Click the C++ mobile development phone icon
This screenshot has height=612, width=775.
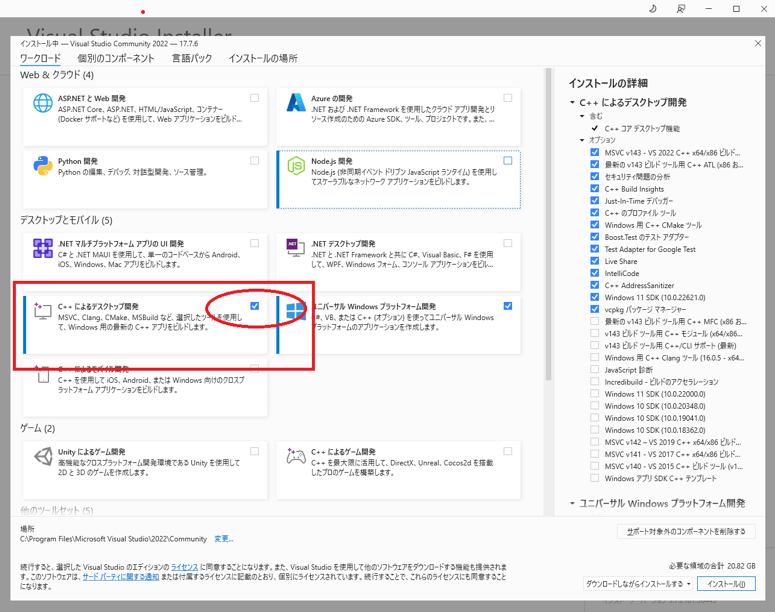click(x=43, y=374)
